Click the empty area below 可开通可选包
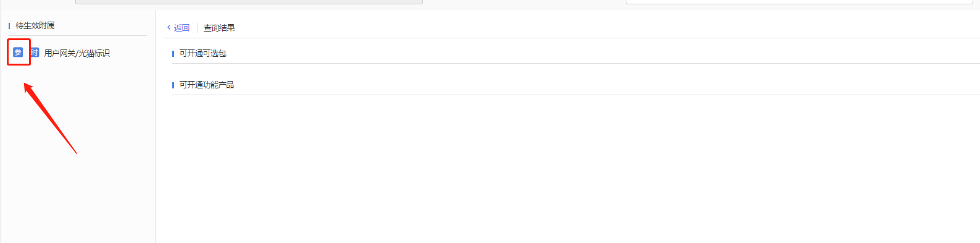 click(x=576, y=70)
